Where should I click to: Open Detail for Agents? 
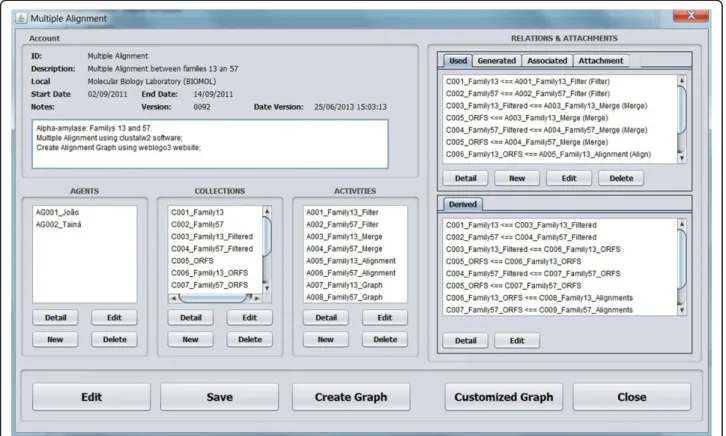[56, 318]
